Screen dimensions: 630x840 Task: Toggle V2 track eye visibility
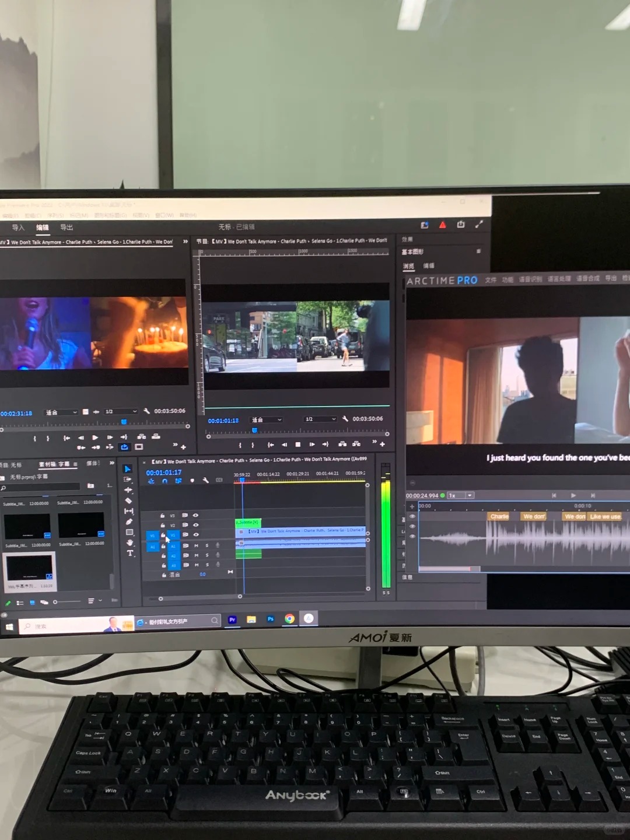(x=195, y=525)
